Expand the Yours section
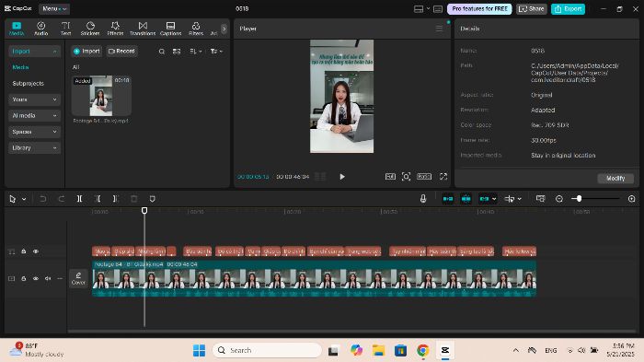 click(x=34, y=99)
